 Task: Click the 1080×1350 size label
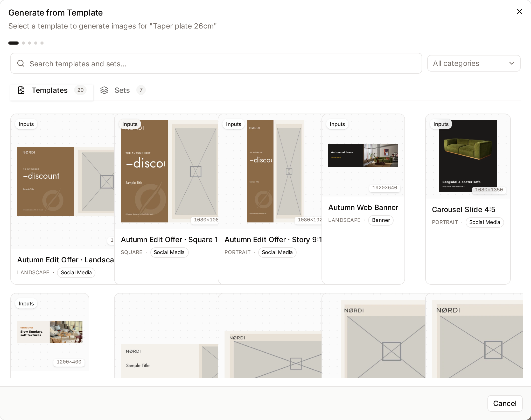tap(489, 190)
